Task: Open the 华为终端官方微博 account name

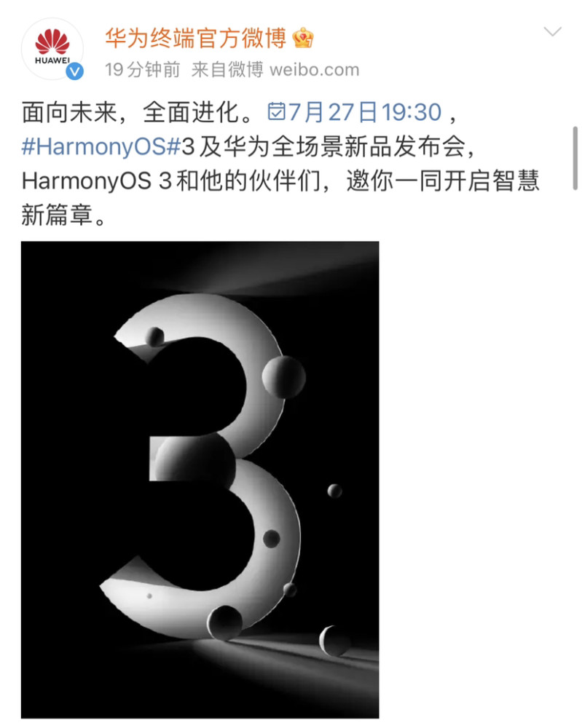Action: tap(195, 38)
